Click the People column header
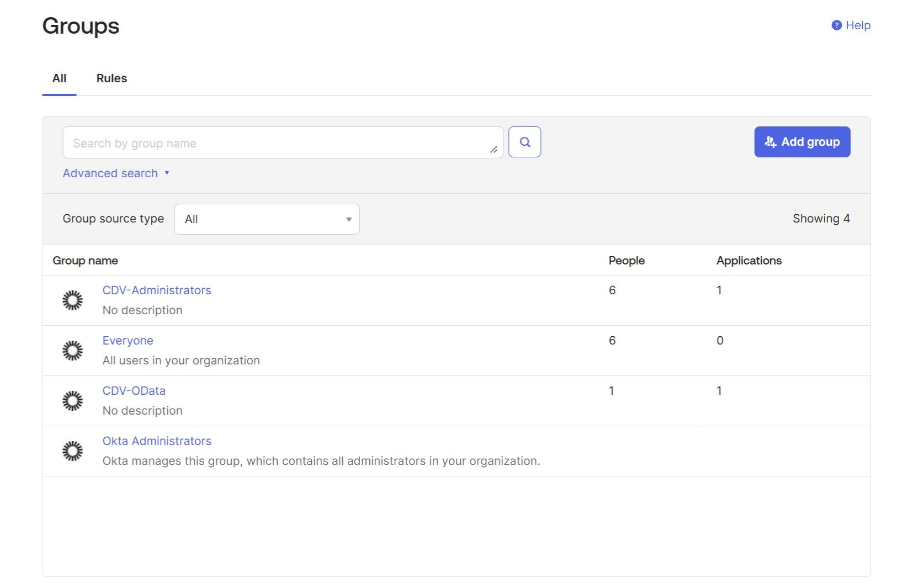Image resolution: width=897 pixels, height=588 pixels. coord(626,261)
